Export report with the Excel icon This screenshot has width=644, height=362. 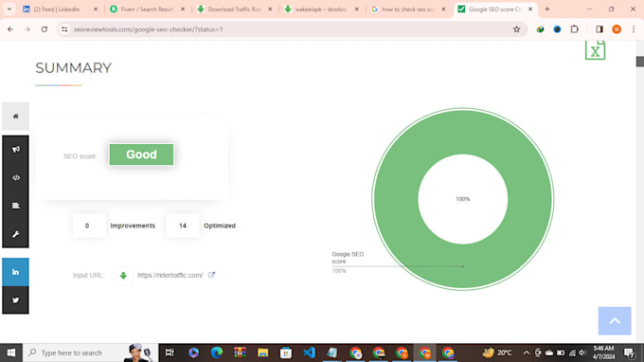click(595, 50)
